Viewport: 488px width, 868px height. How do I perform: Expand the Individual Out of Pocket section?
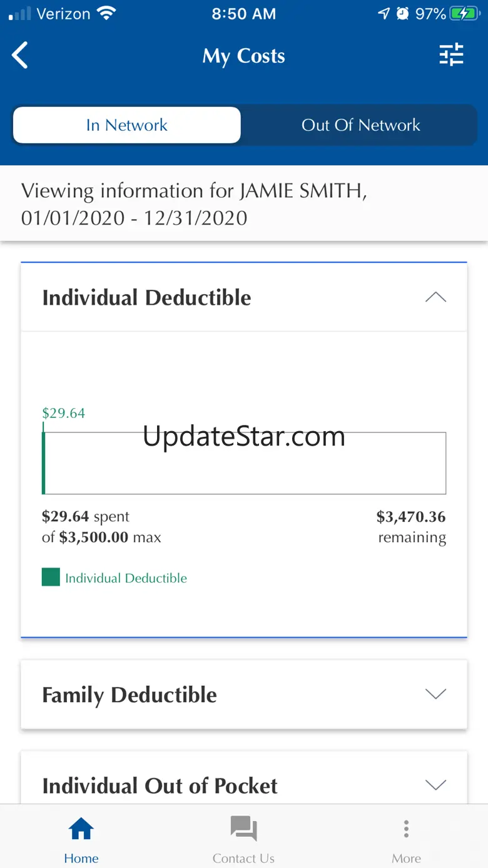coord(435,785)
